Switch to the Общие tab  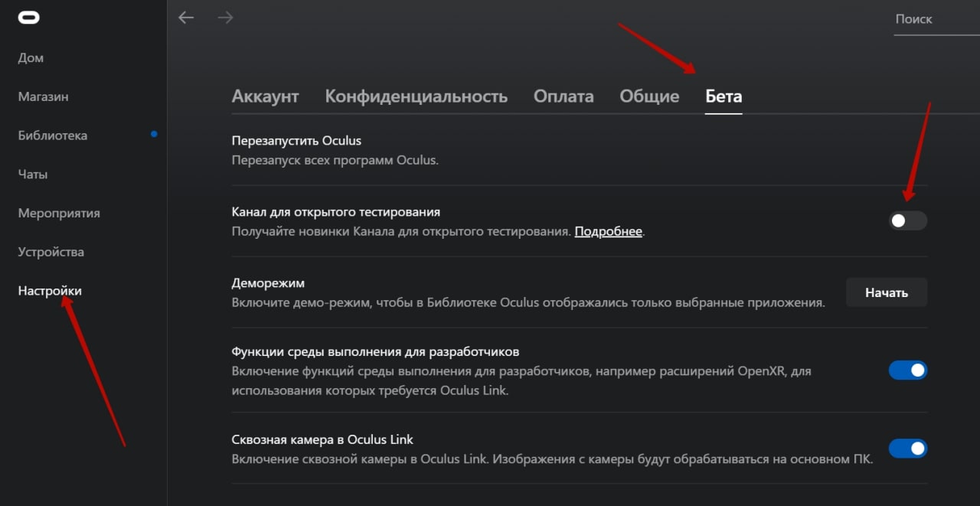point(649,96)
